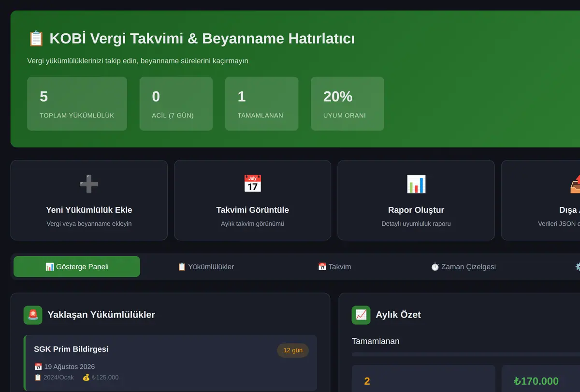This screenshot has height=392, width=580.
Task: Click the red siren icon beside Yaklaşan Yükümlülükler
Action: (33, 315)
